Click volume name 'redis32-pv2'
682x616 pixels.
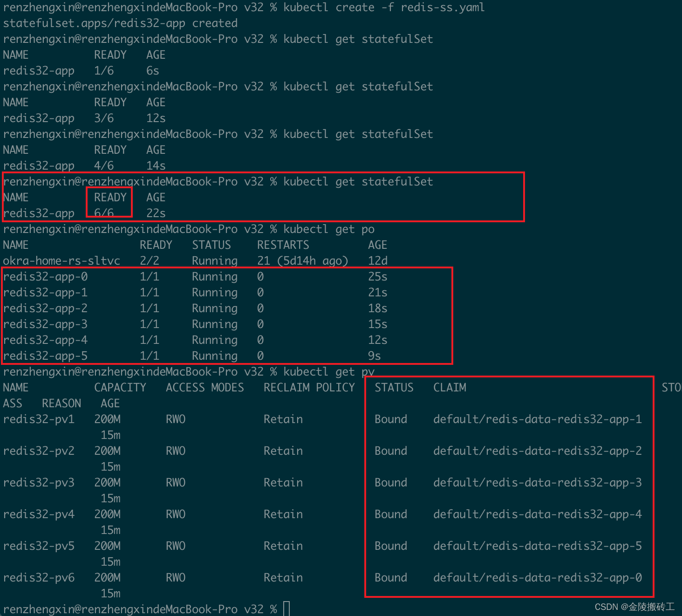(x=39, y=451)
